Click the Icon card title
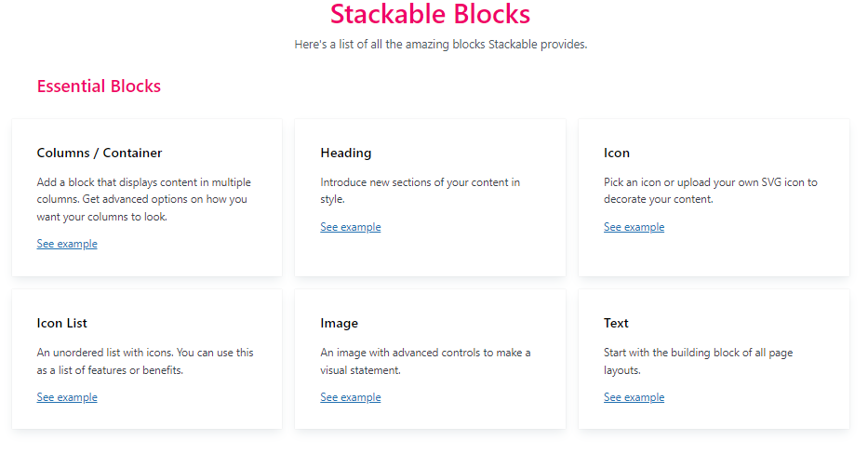The width and height of the screenshot is (868, 454). pos(617,153)
